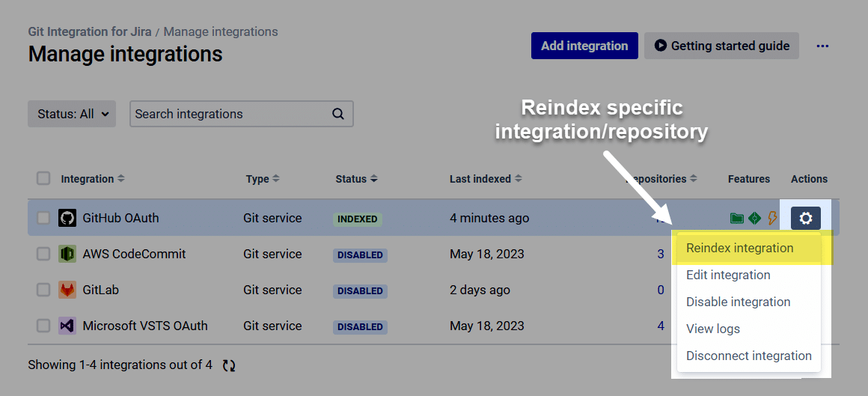The image size is (868, 396).
Task: Click DISABLED badge in Microsoft VSTS row
Action: (x=360, y=327)
